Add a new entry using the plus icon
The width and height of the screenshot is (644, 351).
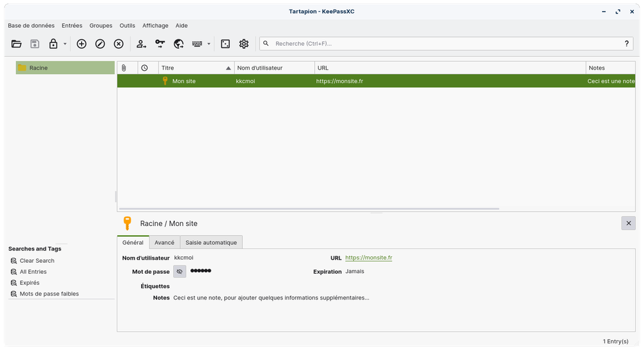(81, 44)
